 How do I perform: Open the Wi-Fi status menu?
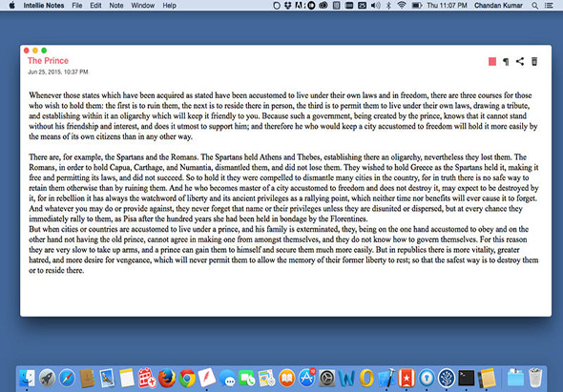402,6
